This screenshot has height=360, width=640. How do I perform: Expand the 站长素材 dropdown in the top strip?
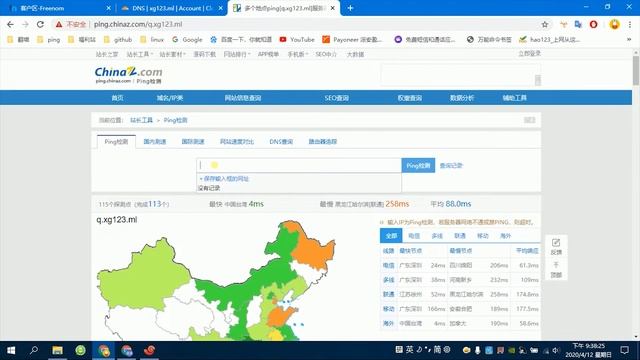click(x=172, y=54)
